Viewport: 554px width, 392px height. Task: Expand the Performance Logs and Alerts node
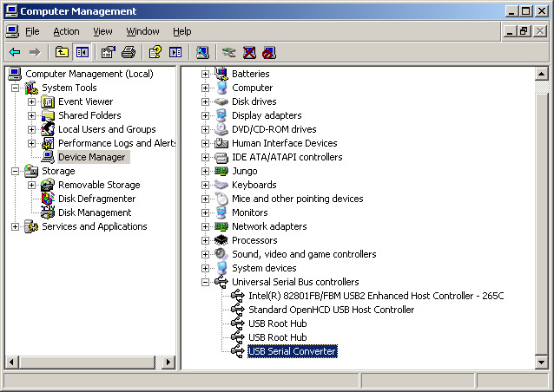pyautogui.click(x=32, y=143)
